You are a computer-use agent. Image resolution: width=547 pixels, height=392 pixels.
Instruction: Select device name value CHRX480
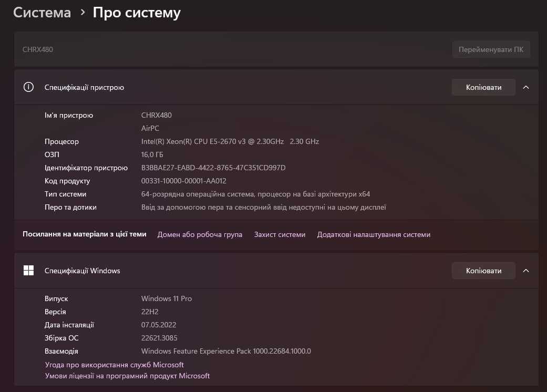[156, 115]
